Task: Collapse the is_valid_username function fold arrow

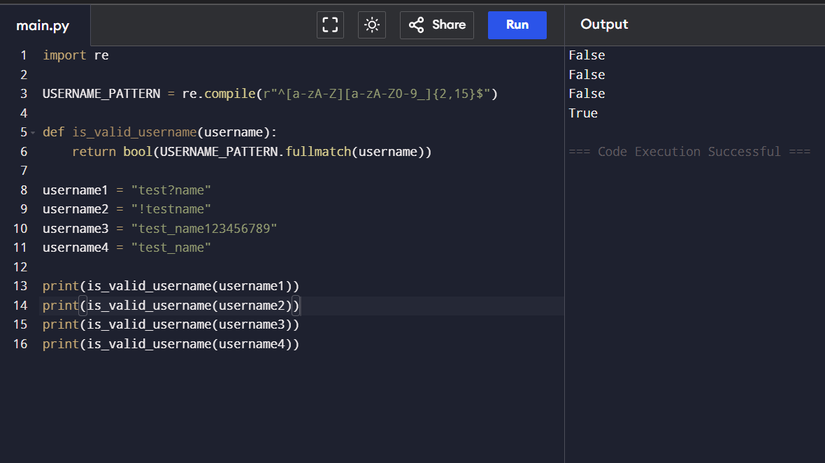Action: tap(32, 133)
